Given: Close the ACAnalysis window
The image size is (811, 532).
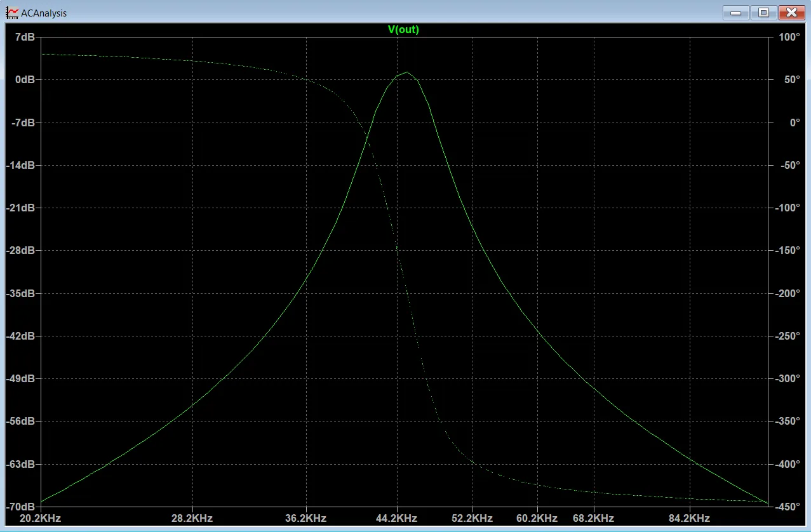Looking at the screenshot, I should pos(792,12).
